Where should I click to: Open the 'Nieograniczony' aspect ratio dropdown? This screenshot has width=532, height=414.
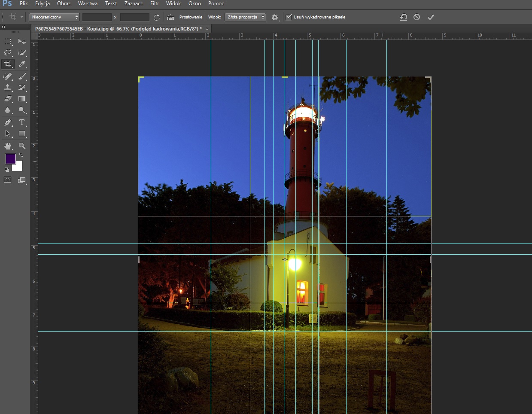[54, 17]
